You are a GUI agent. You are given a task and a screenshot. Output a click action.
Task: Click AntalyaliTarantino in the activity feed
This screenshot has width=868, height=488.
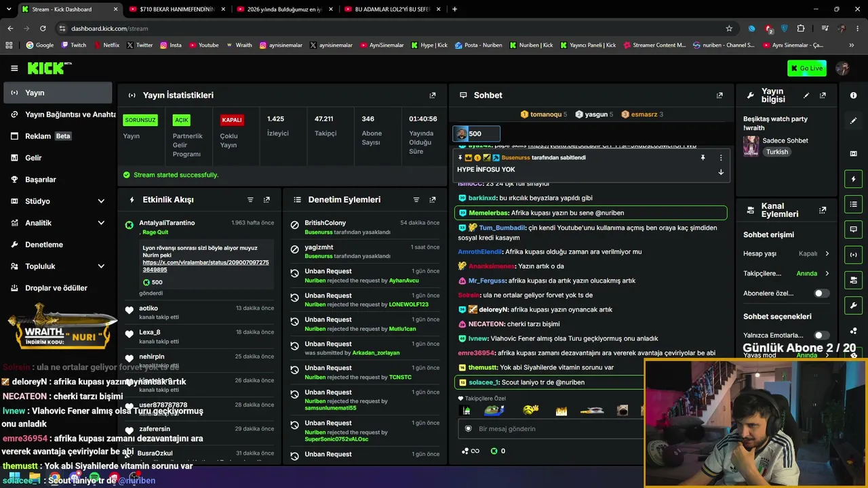point(167,223)
